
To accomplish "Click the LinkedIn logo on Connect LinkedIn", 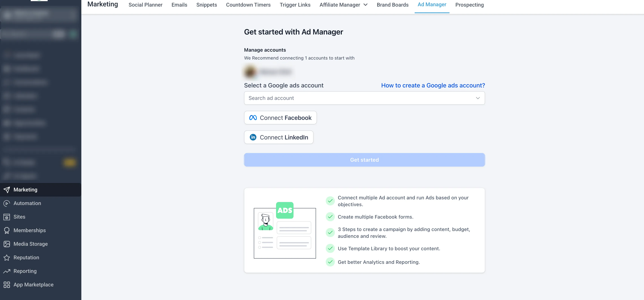I will point(253,137).
